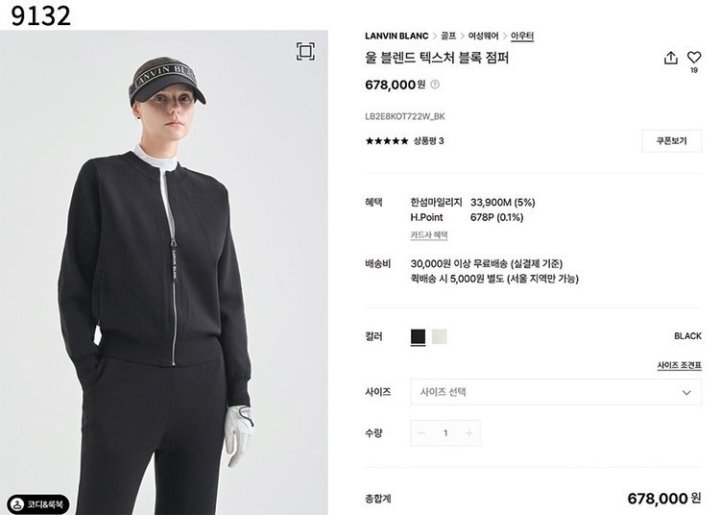Open 아우터 breadcrumb link
720x515 pixels.
(x=522, y=36)
